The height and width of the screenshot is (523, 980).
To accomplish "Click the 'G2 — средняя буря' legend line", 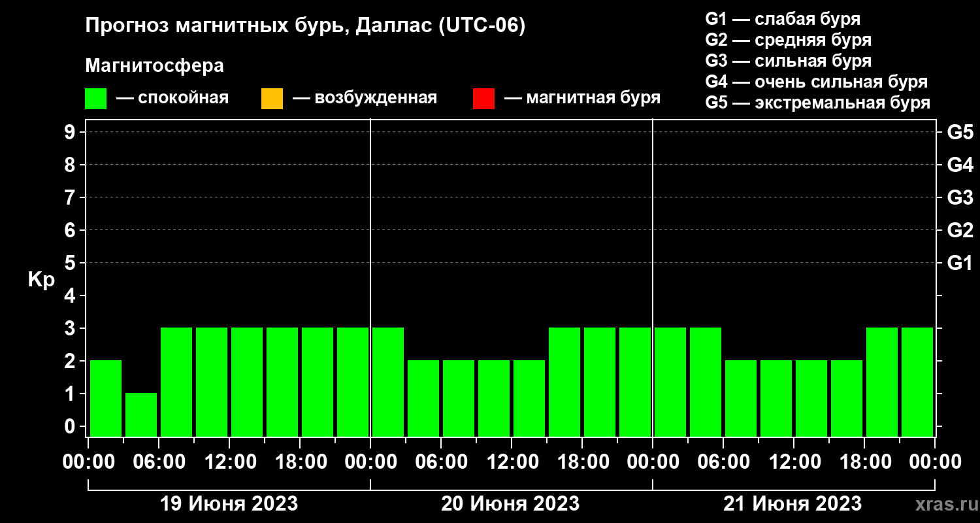I will point(788,40).
